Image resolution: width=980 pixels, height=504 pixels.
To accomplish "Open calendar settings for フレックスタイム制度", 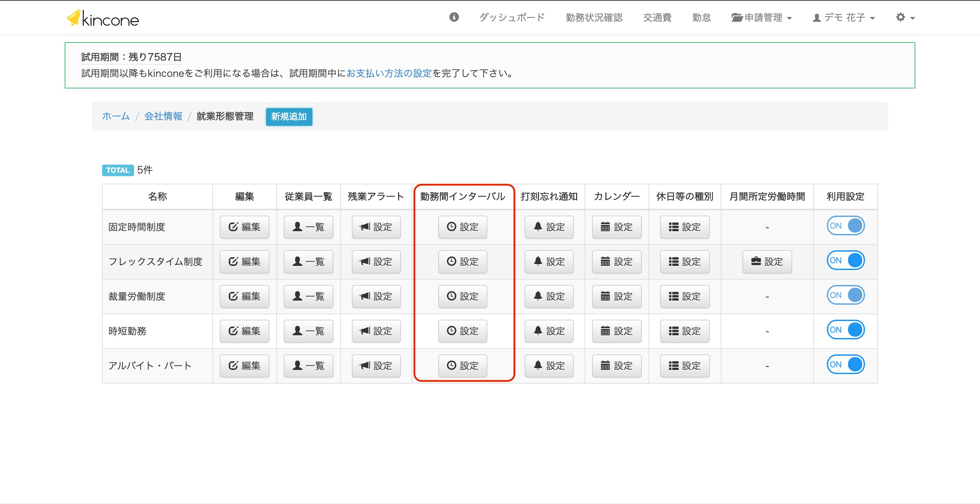I will (x=617, y=262).
